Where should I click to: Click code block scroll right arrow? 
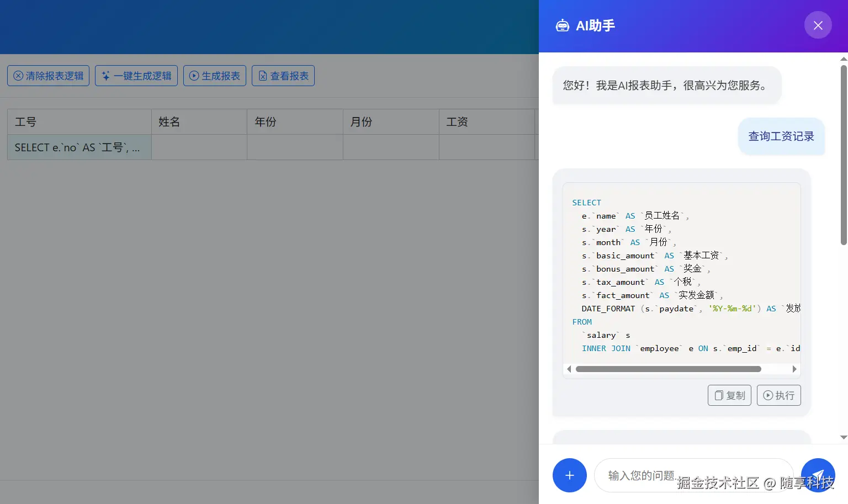tap(794, 369)
